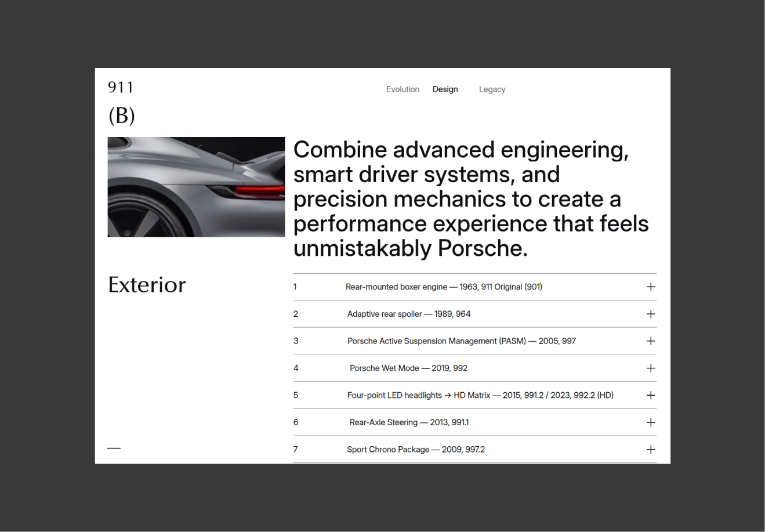Open the Legacy navigation link
The height and width of the screenshot is (532, 765).
[x=492, y=89]
